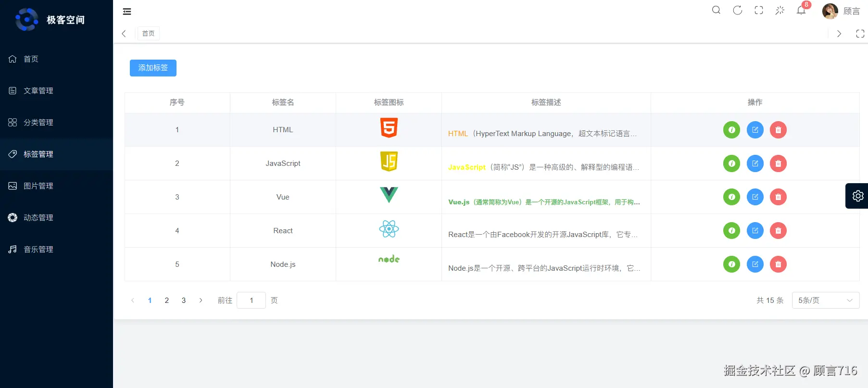This screenshot has width=868, height=388.
Task: Click the Node.js tag name cell
Action: pyautogui.click(x=283, y=264)
